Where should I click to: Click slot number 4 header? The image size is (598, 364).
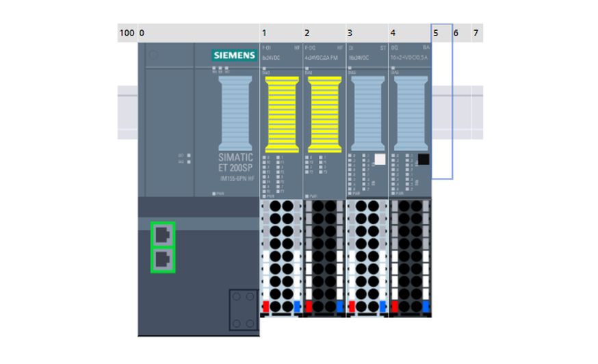point(410,33)
